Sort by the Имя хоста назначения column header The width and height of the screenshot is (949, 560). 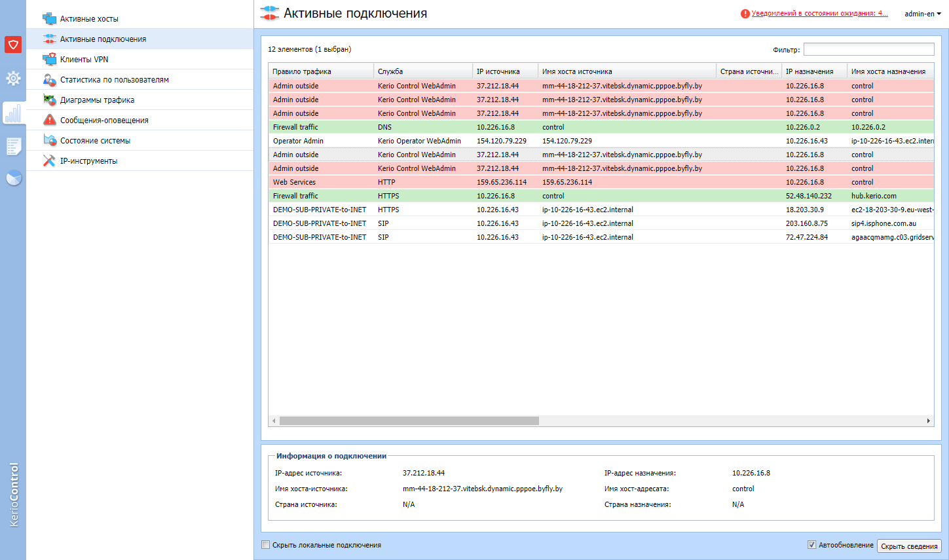[891, 71]
